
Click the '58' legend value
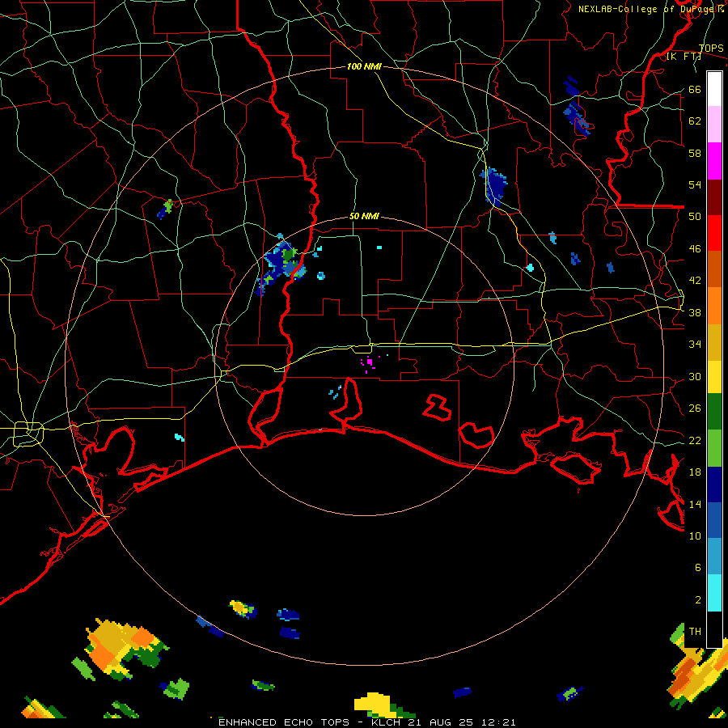tap(695, 153)
